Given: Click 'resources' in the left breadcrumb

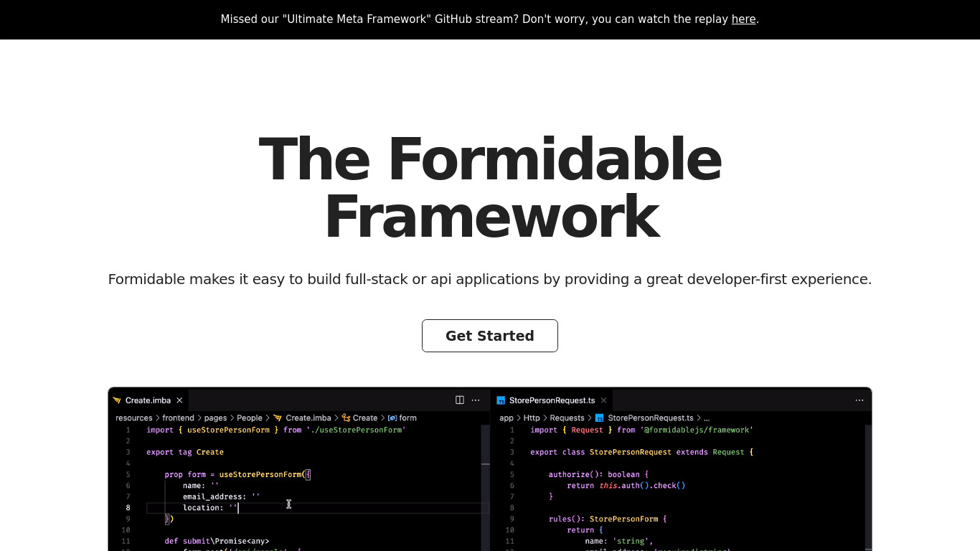Looking at the screenshot, I should 134,418.
